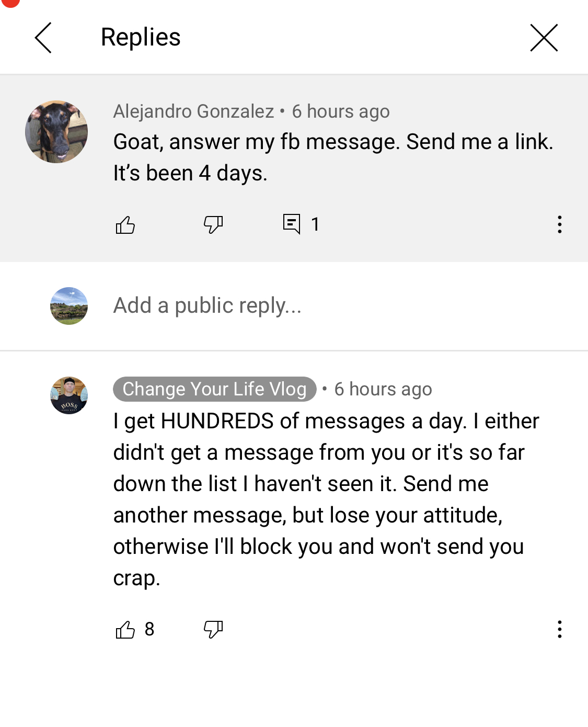Select the 'Goat, answer my fb message' comment text
588x727 pixels.
coord(333,157)
